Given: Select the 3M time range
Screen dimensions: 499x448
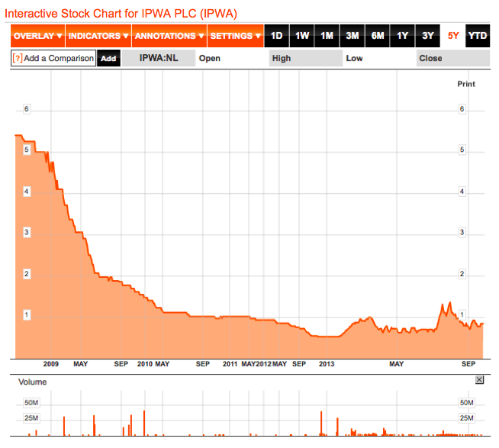Looking at the screenshot, I should 353,36.
